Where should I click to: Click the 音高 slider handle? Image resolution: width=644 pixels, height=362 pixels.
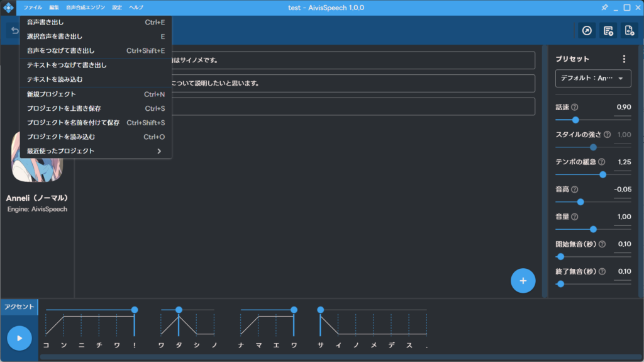pyautogui.click(x=580, y=201)
